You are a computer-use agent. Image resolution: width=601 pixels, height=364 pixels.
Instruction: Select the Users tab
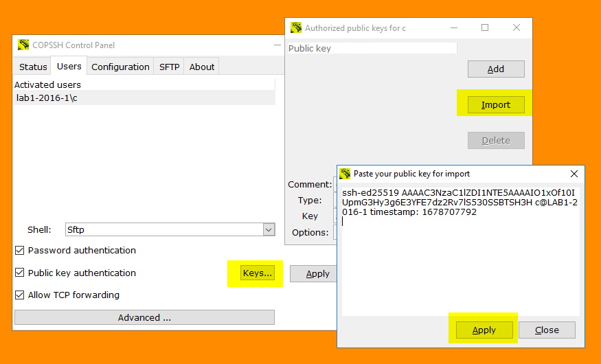69,66
